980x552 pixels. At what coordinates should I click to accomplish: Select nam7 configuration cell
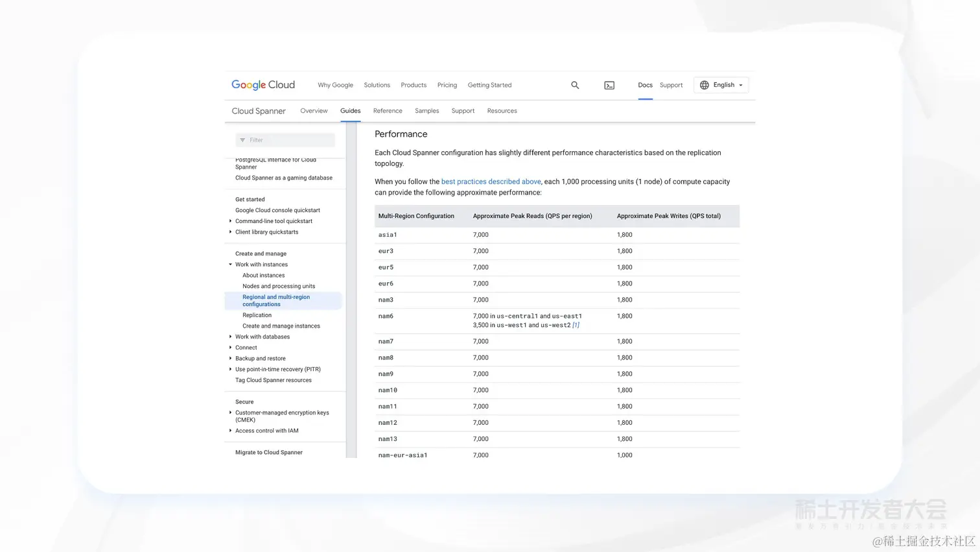click(x=386, y=341)
